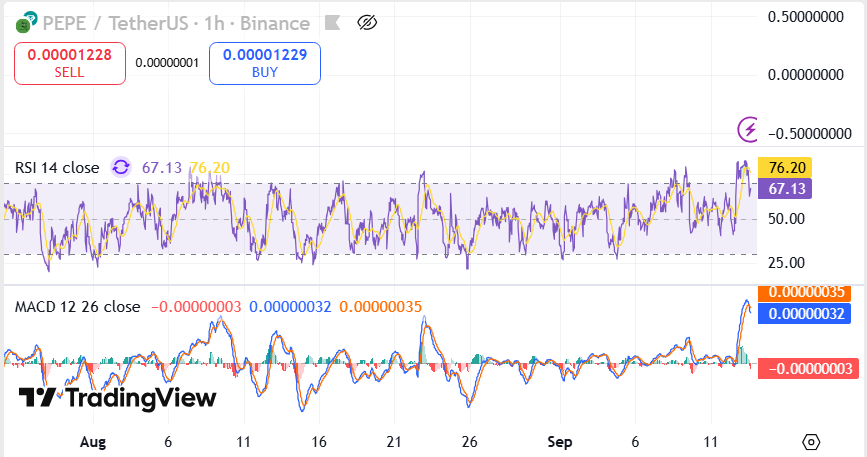The image size is (867, 457).
Task: Click the 50.00 RSI scale value
Action: pyautogui.click(x=786, y=219)
